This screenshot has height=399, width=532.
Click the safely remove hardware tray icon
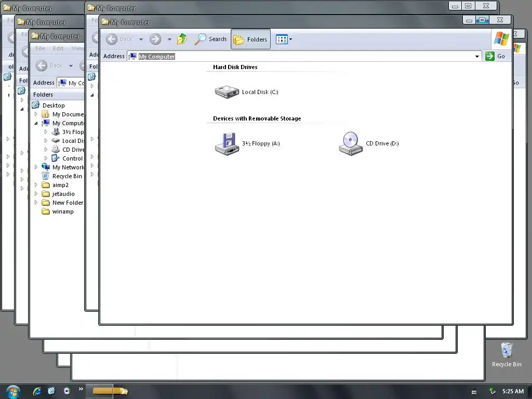(493, 391)
